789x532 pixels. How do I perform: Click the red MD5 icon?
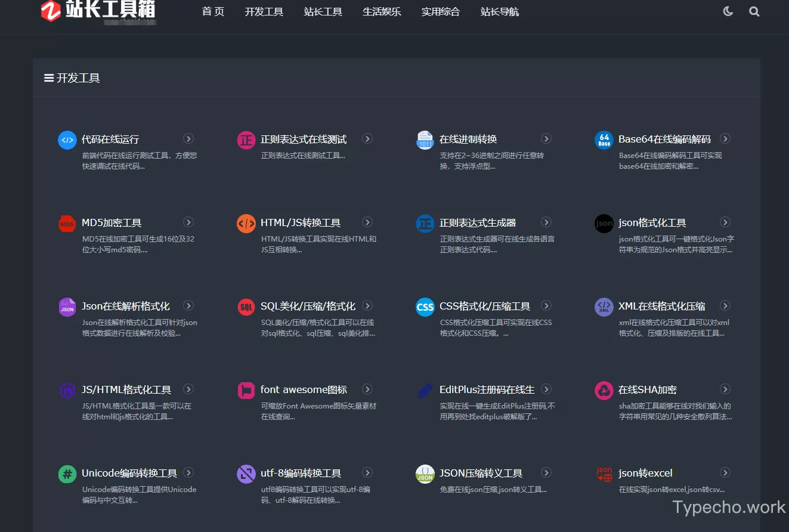click(67, 224)
